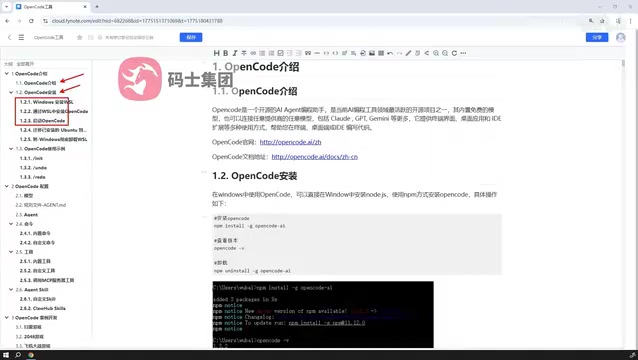The width and height of the screenshot is (638, 360).
Task: Click the blue 分享 share button
Action: pos(597,37)
